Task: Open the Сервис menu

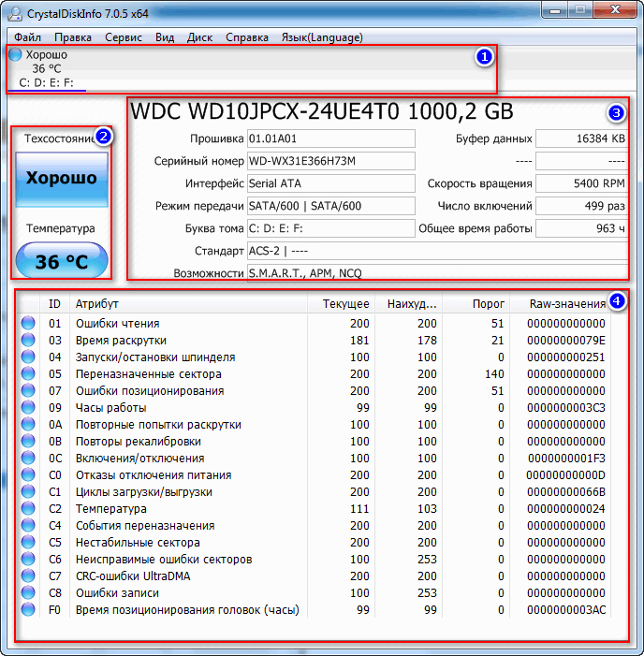Action: tap(123, 37)
